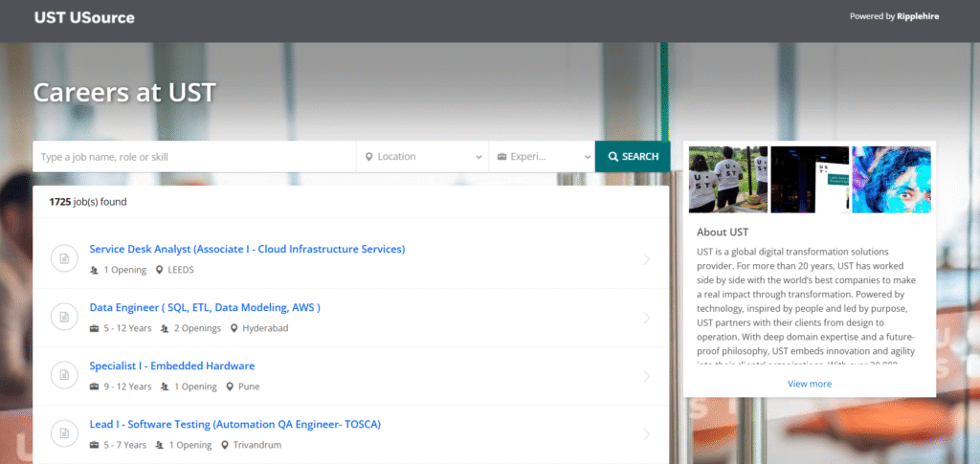Open the Data Engineer (SQL, ETL) job title

tap(205, 307)
